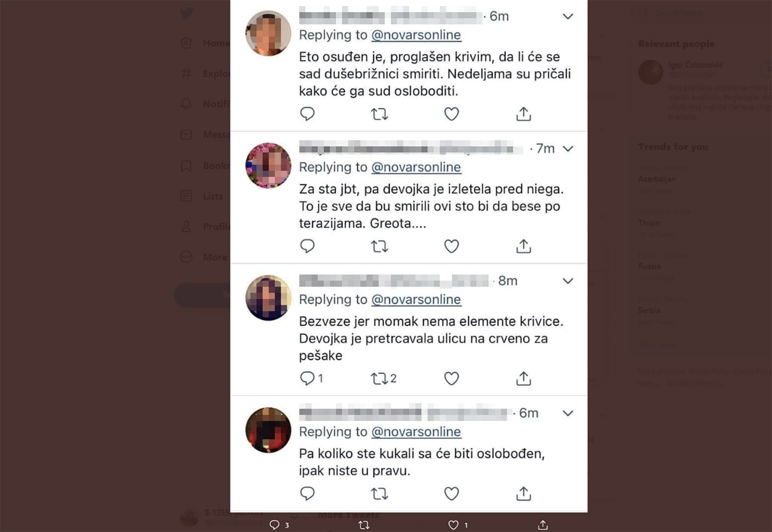Image resolution: width=772 pixels, height=532 pixels.
Task: Like the 'Bezveze jer momak' reply
Action: pos(451,379)
